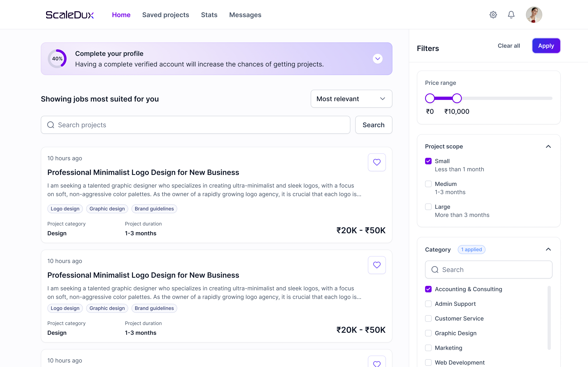Open the Messages tab
This screenshot has width=588, height=367.
pos(245,15)
